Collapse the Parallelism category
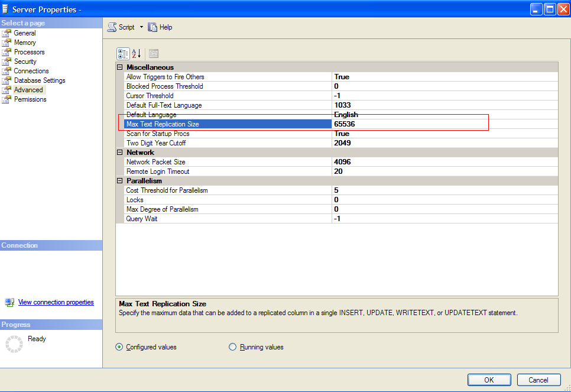 pyautogui.click(x=120, y=181)
